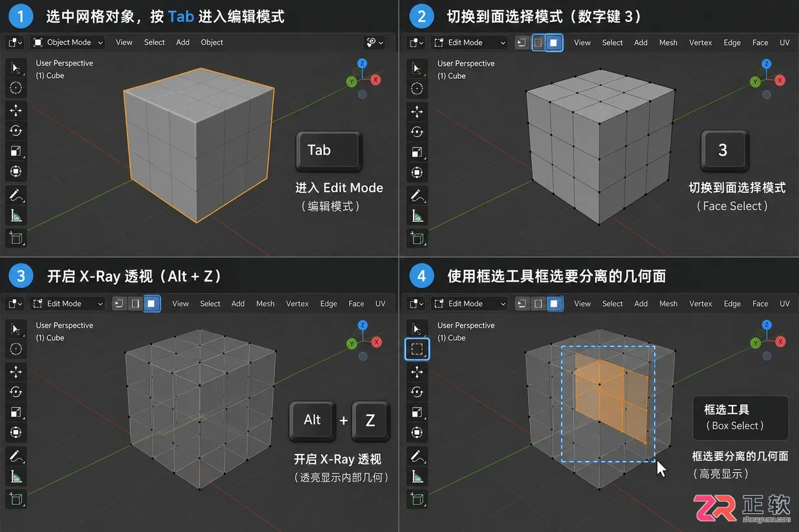The image size is (799, 532).
Task: Open the Vertex menu in step 2 header
Action: pos(700,43)
